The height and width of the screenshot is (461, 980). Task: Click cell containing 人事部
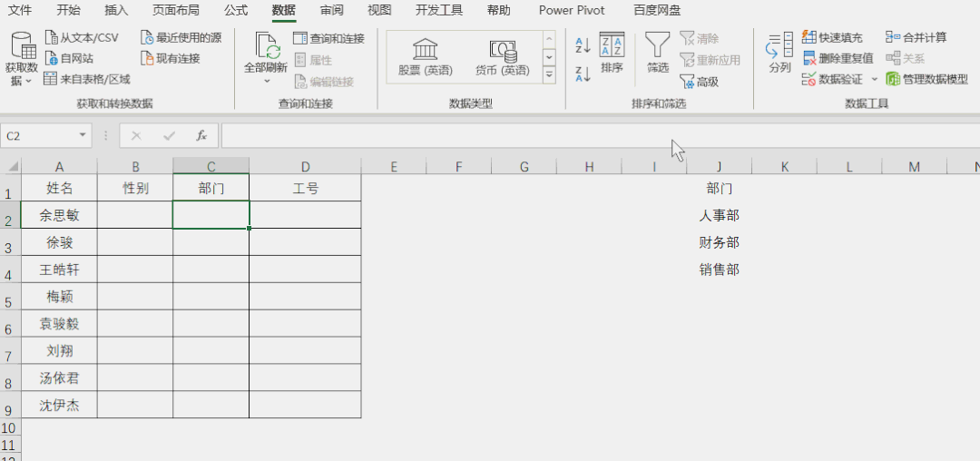coord(720,215)
